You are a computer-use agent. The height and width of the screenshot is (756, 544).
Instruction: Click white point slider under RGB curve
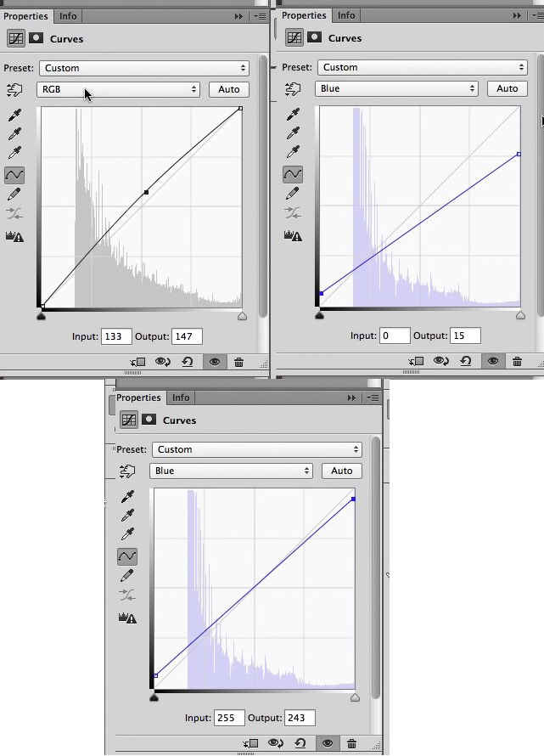pyautogui.click(x=243, y=316)
